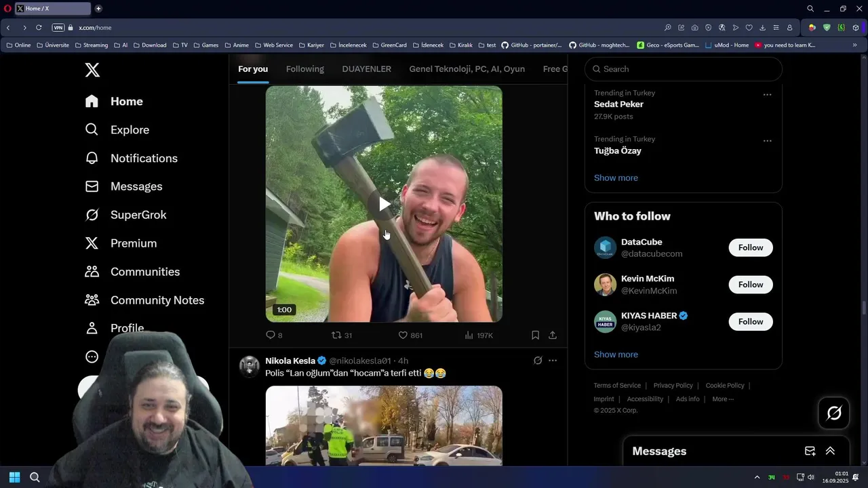Open the Sedat Peker trending topic
The height and width of the screenshot is (488, 868).
click(618, 104)
